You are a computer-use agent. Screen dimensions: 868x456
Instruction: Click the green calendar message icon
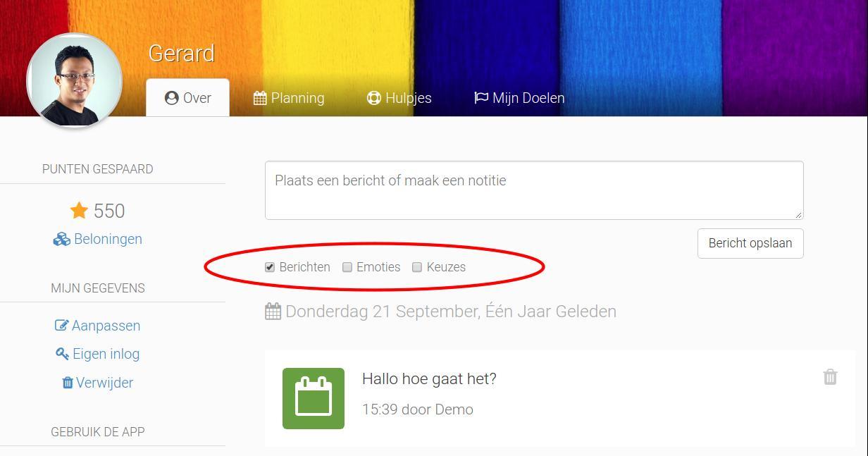[x=314, y=398]
